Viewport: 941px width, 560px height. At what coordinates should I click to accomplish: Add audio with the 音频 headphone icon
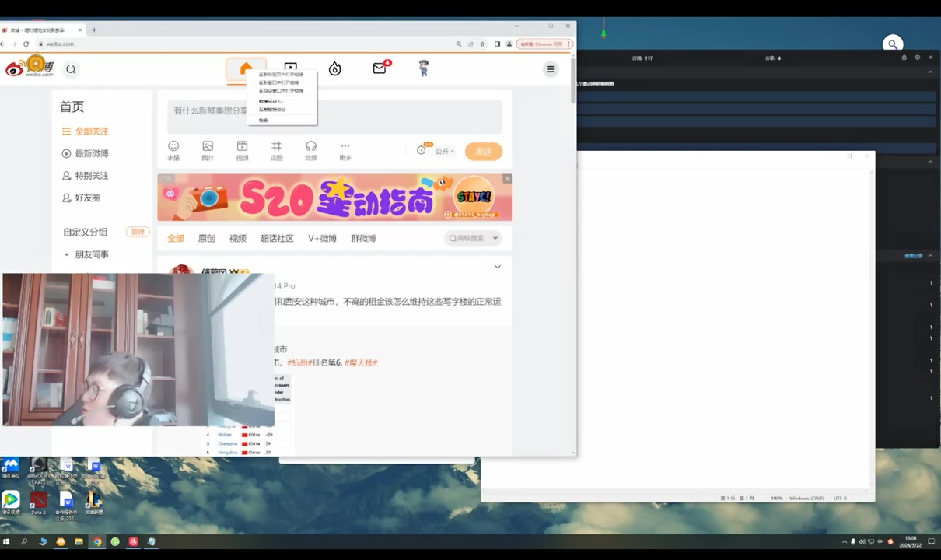[x=311, y=151]
